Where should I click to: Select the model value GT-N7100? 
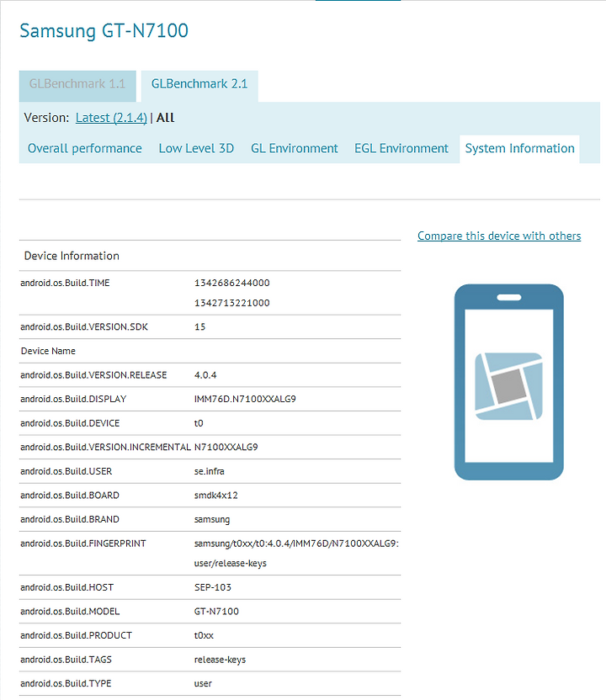pyautogui.click(x=216, y=612)
